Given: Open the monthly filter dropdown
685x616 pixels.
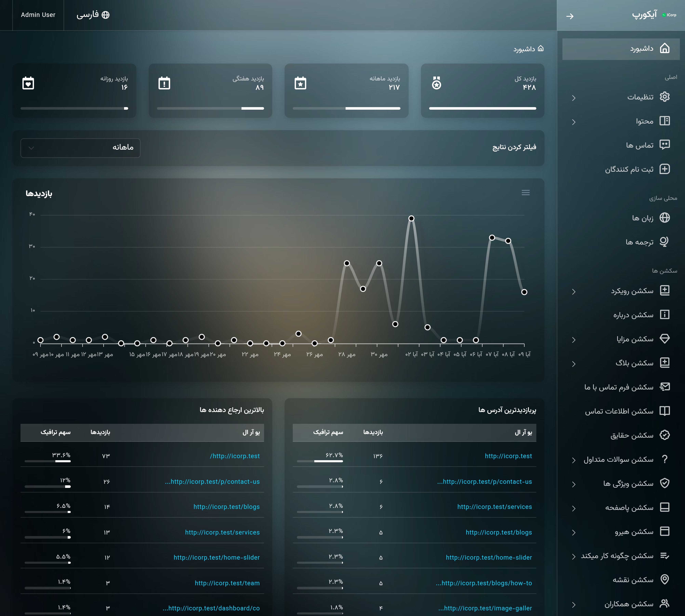Looking at the screenshot, I should point(80,148).
